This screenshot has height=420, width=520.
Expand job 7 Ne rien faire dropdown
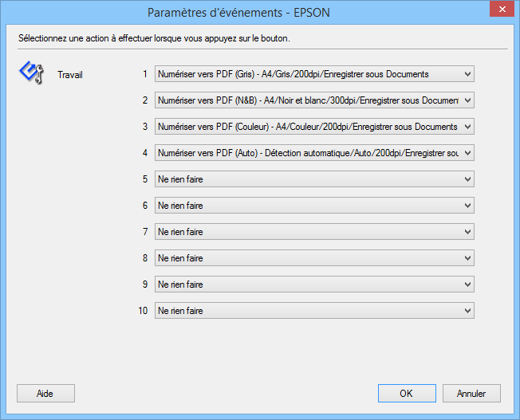pyautogui.click(x=314, y=232)
